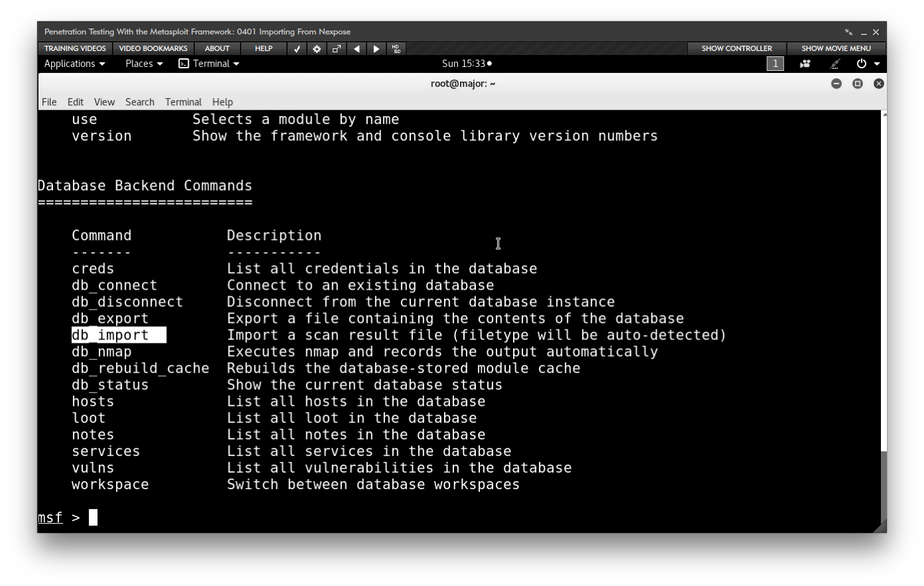Click description 'Show the current database status'
Image resolution: width=924 pixels, height=586 pixels.
365,384
